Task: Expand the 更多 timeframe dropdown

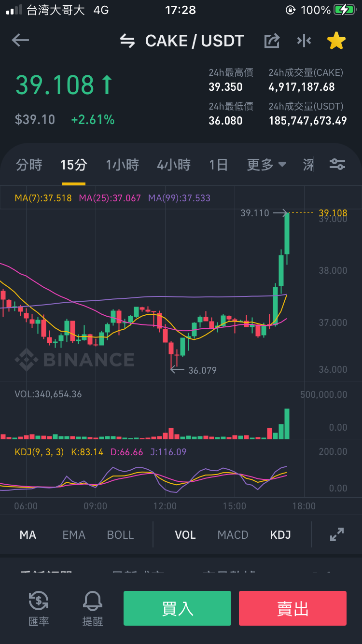Action: click(266, 165)
